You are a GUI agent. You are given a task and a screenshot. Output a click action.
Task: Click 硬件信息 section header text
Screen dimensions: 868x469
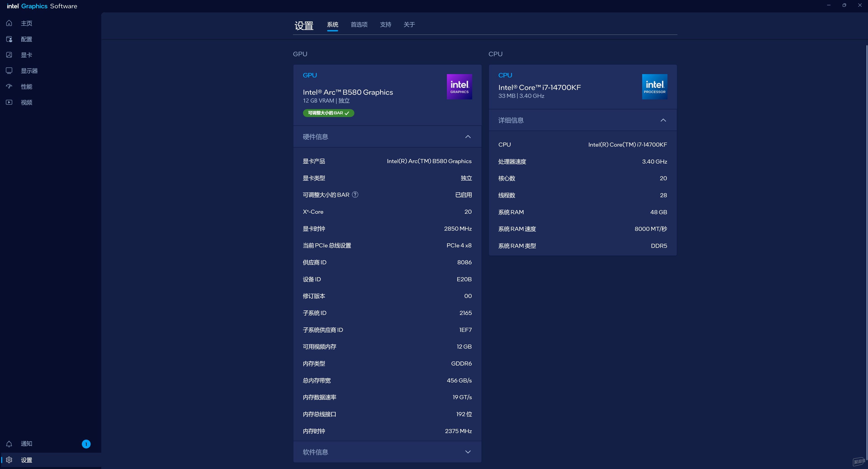pyautogui.click(x=315, y=137)
